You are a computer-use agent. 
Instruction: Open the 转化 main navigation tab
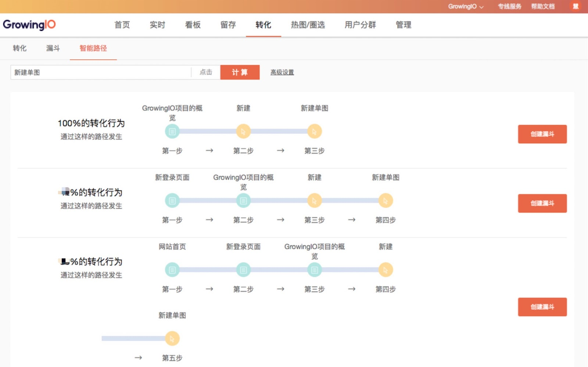263,25
